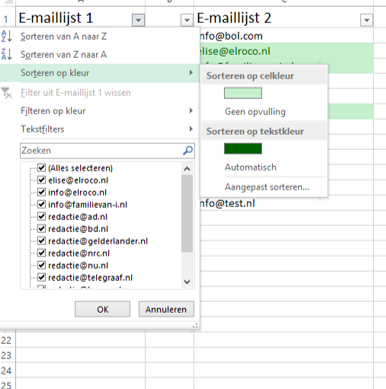Click the Annuleren button
Image resolution: width=386 pixels, height=389 pixels.
point(166,309)
